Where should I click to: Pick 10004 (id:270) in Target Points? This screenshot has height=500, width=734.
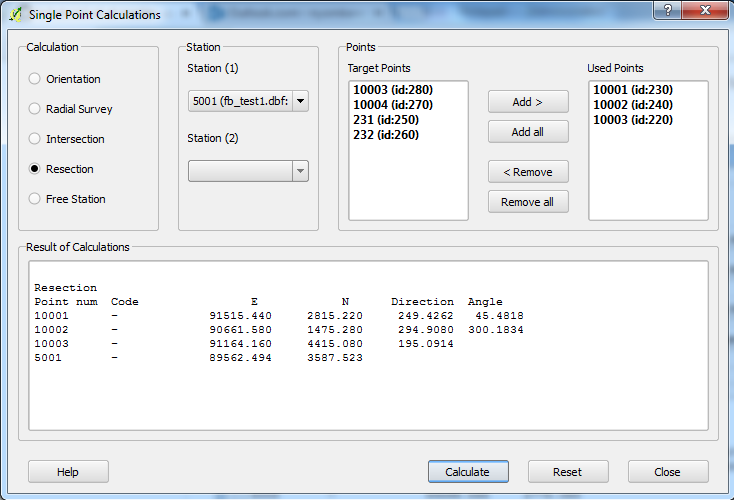coord(392,105)
